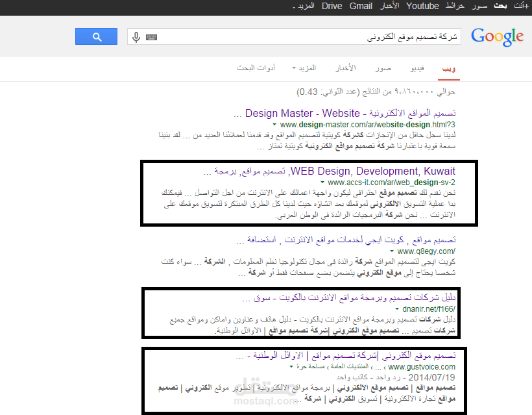The height and width of the screenshot is (415, 532).
Task: Select the ويب results tab
Action: [x=448, y=69]
